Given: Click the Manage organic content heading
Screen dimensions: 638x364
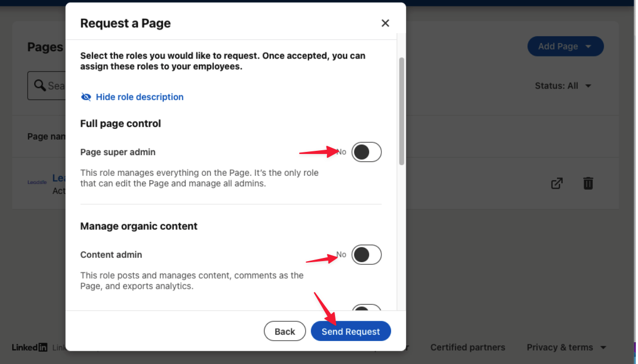Looking at the screenshot, I should coord(139,227).
